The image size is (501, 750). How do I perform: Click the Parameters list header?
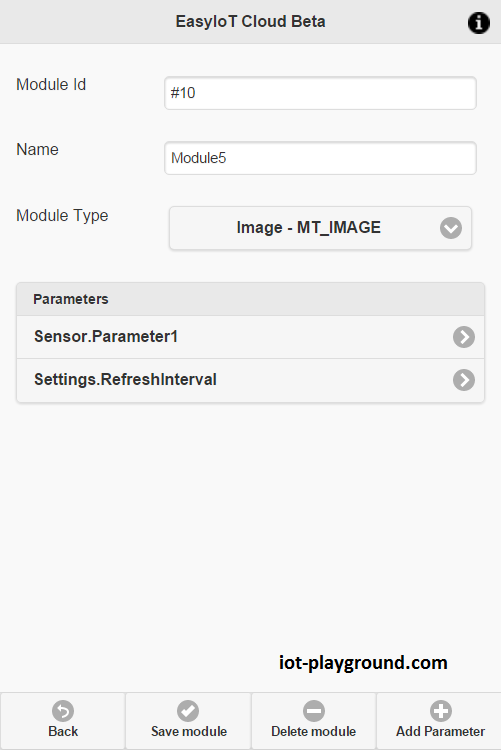click(250, 299)
